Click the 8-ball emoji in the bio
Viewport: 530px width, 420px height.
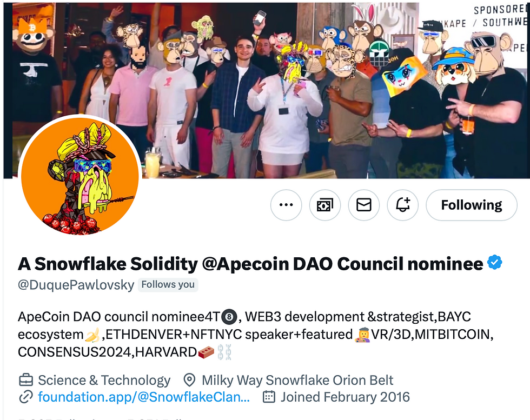229,317
